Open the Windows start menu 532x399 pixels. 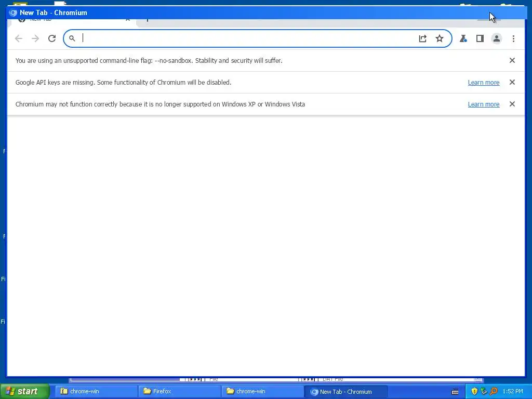pyautogui.click(x=24, y=391)
